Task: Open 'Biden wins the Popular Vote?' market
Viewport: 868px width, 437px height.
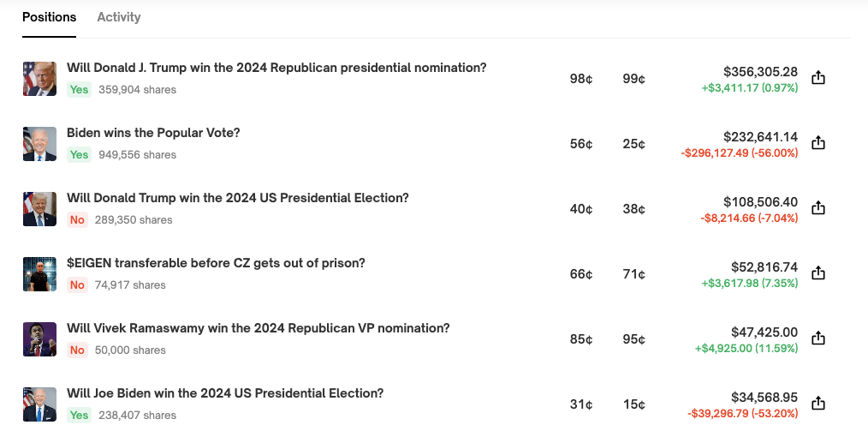Action: [153, 133]
